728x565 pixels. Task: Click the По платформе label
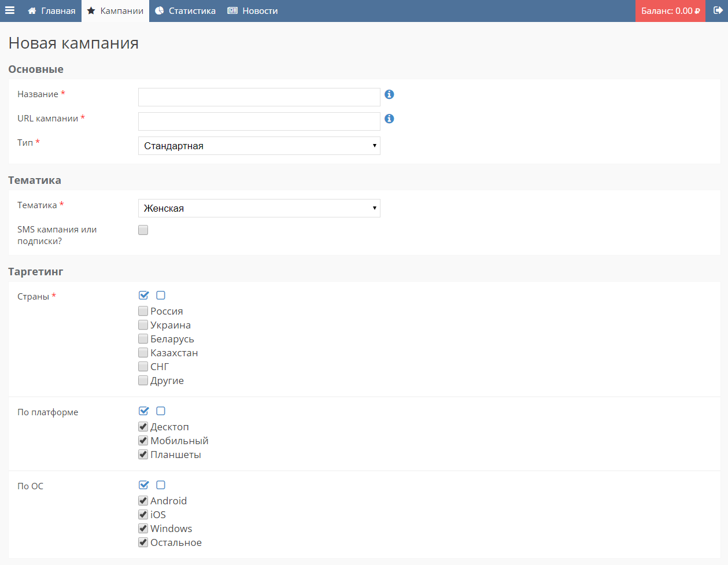click(47, 412)
